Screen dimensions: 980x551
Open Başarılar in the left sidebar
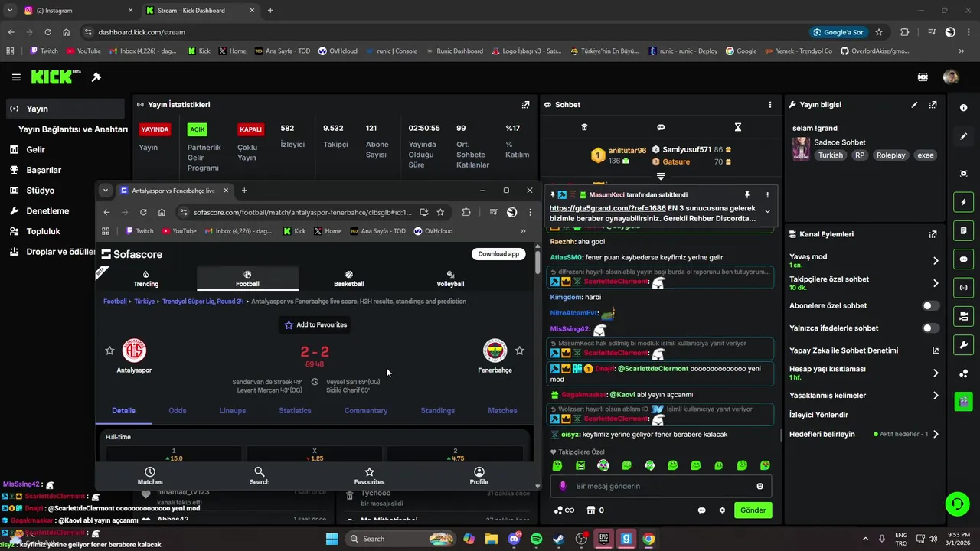(43, 170)
